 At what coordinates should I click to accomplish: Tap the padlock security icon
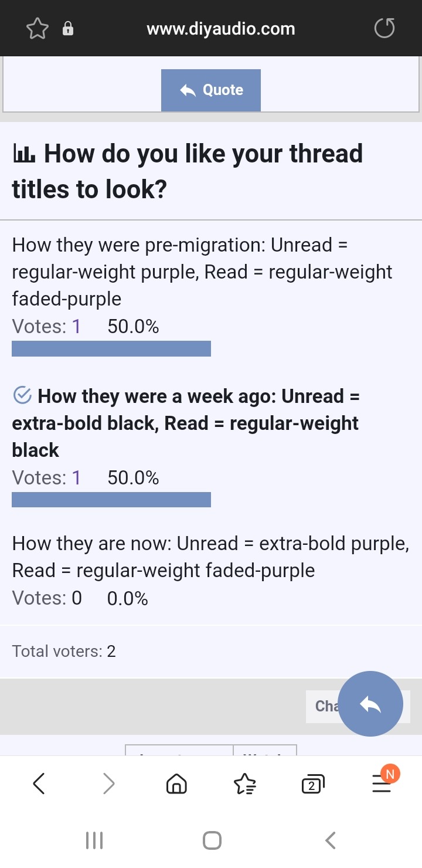[68, 29]
